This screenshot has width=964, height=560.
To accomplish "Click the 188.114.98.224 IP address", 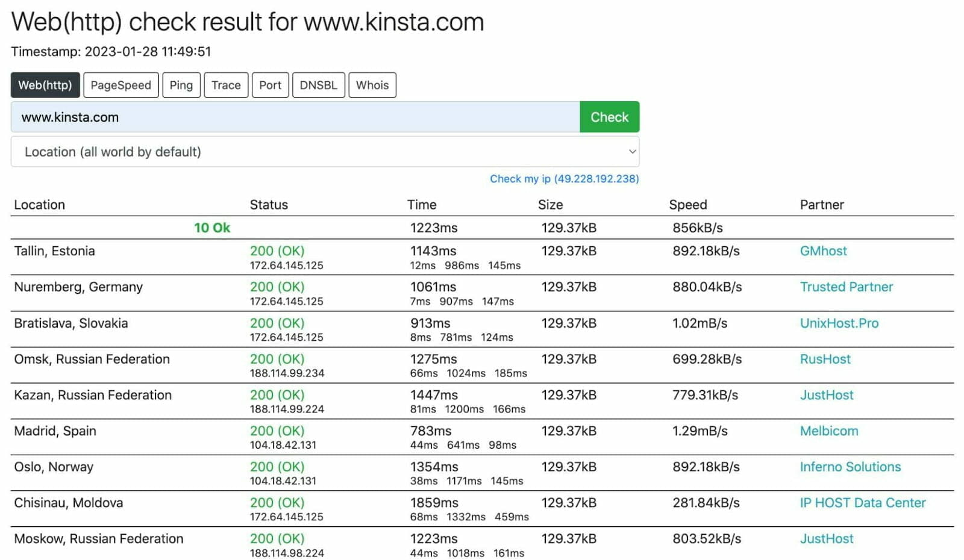I will click(287, 553).
